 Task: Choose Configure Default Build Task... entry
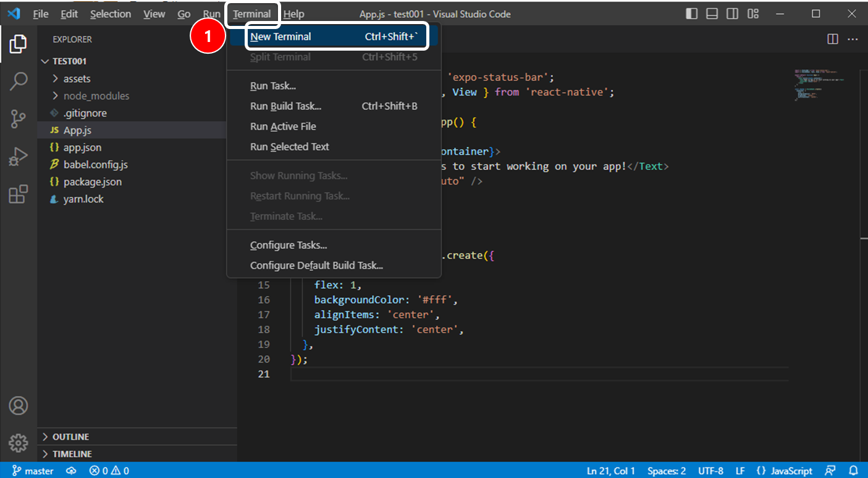click(x=334, y=266)
